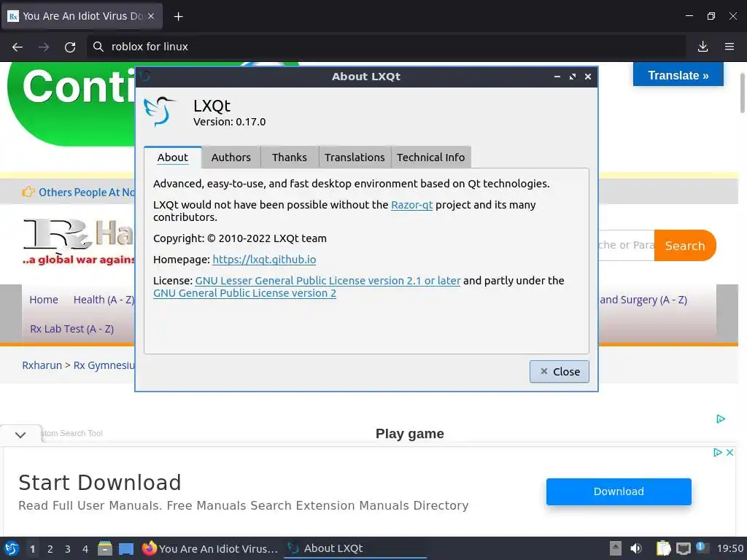Maximize the About LXQt dialog

573,77
